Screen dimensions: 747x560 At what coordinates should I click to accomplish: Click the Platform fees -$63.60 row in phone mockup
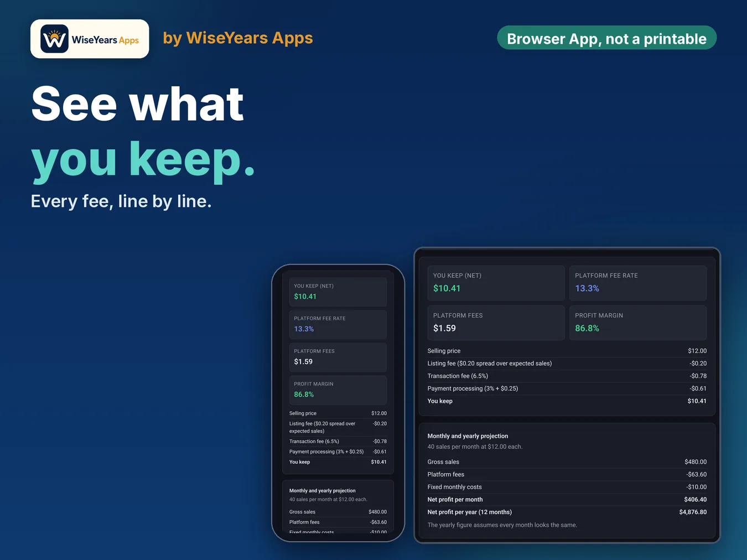tap(338, 522)
